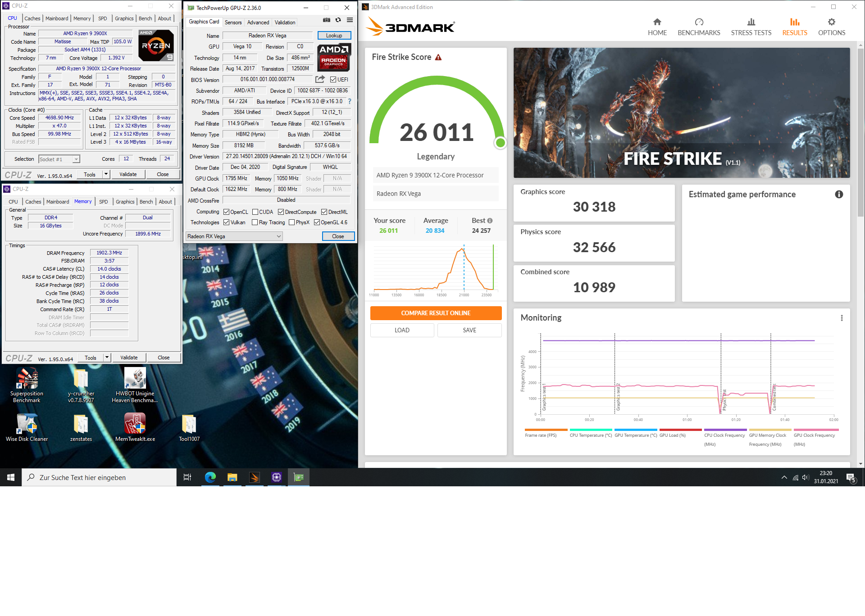Toggle the PhysX checkbox
Viewport: 865px width, 616px height.
coord(291,222)
